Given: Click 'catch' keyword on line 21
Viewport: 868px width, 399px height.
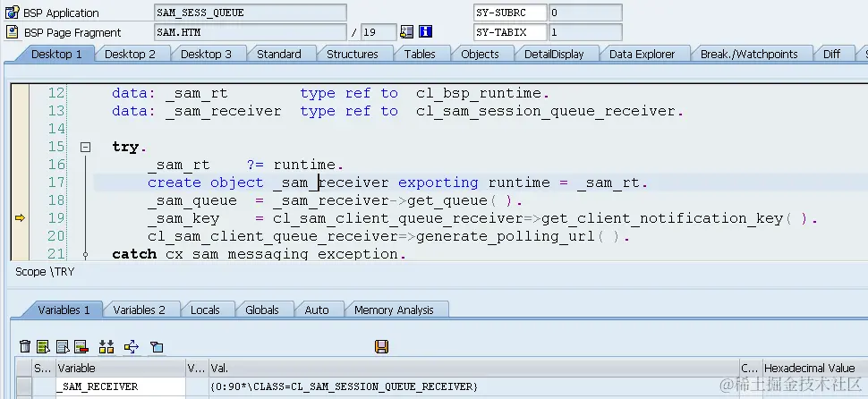Looking at the screenshot, I should (134, 254).
